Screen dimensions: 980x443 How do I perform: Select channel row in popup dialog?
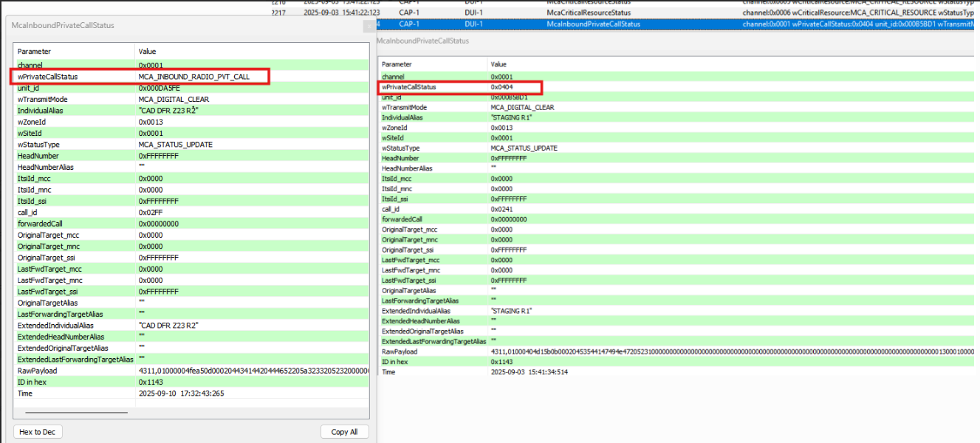(x=191, y=66)
